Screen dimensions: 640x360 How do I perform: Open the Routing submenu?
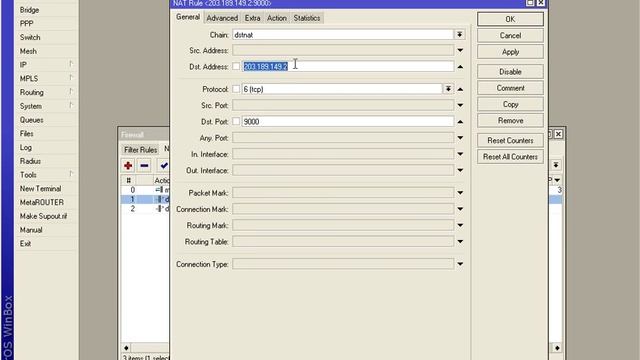32,92
